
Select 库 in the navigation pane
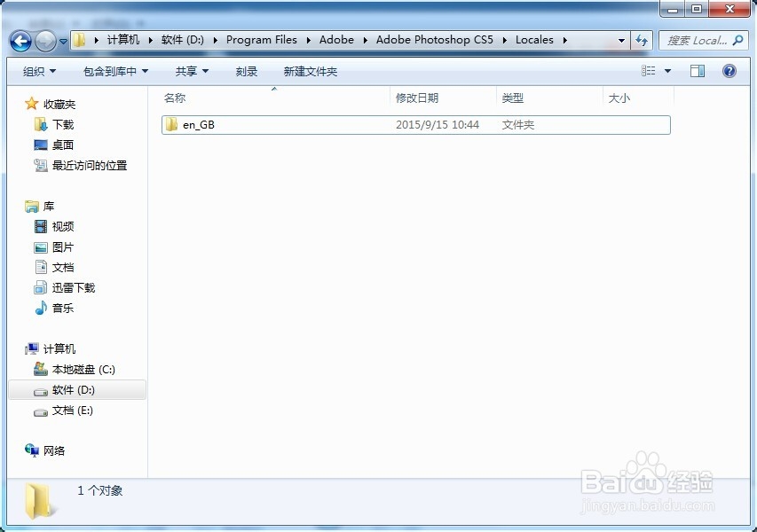pyautogui.click(x=49, y=207)
